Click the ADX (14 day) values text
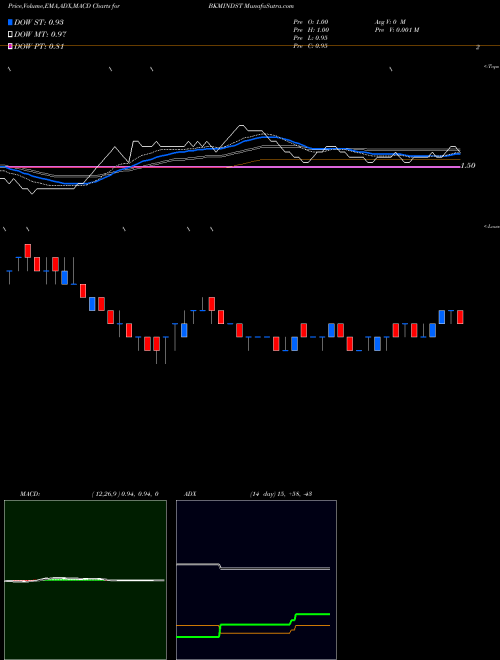 [x=280, y=494]
